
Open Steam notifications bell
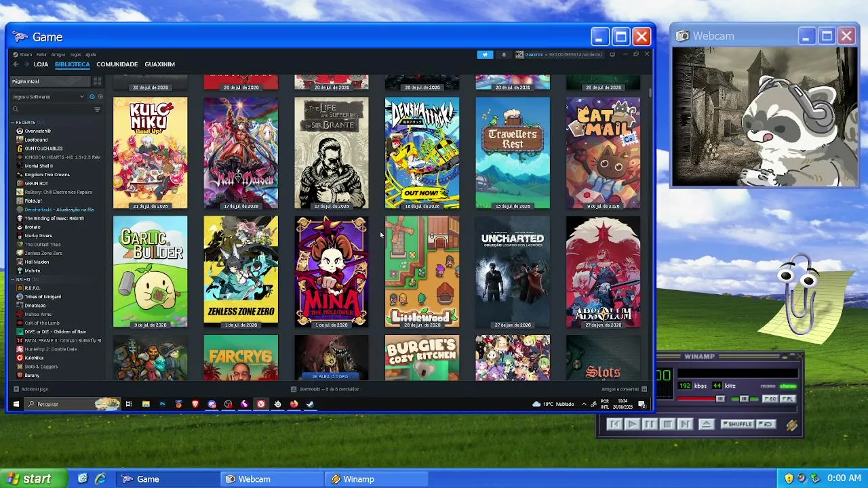(x=503, y=55)
